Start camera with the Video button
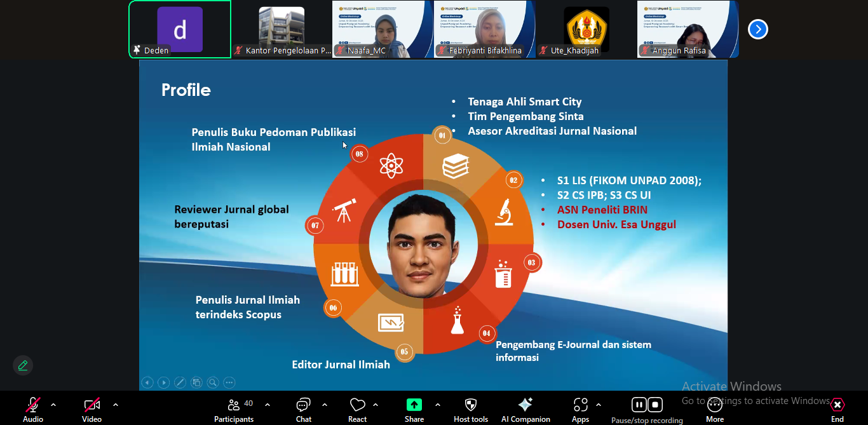 click(92, 410)
